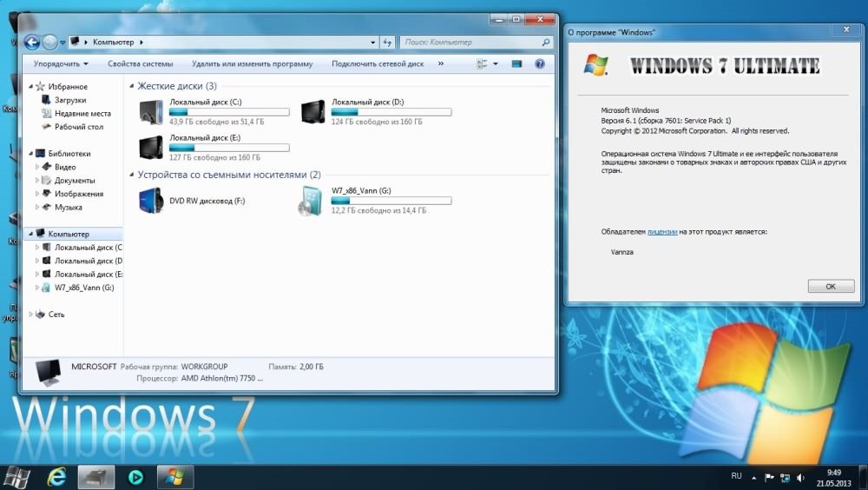Open the help question mark icon

click(x=539, y=63)
